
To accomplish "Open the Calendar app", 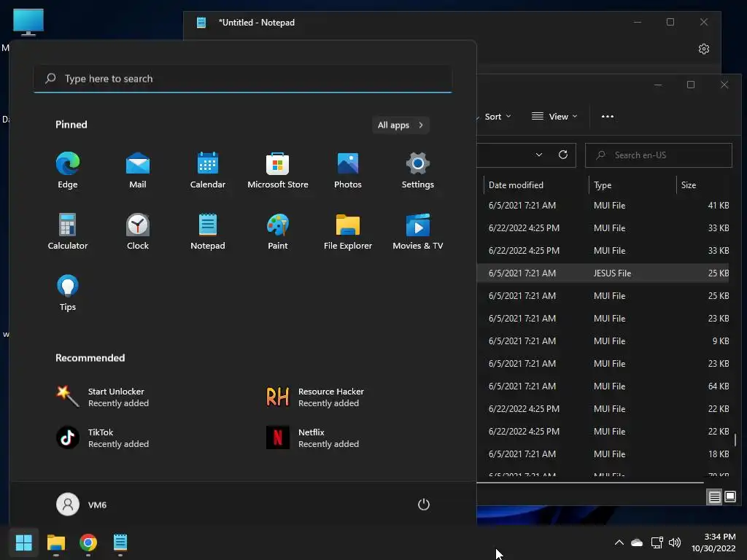I will [208, 171].
